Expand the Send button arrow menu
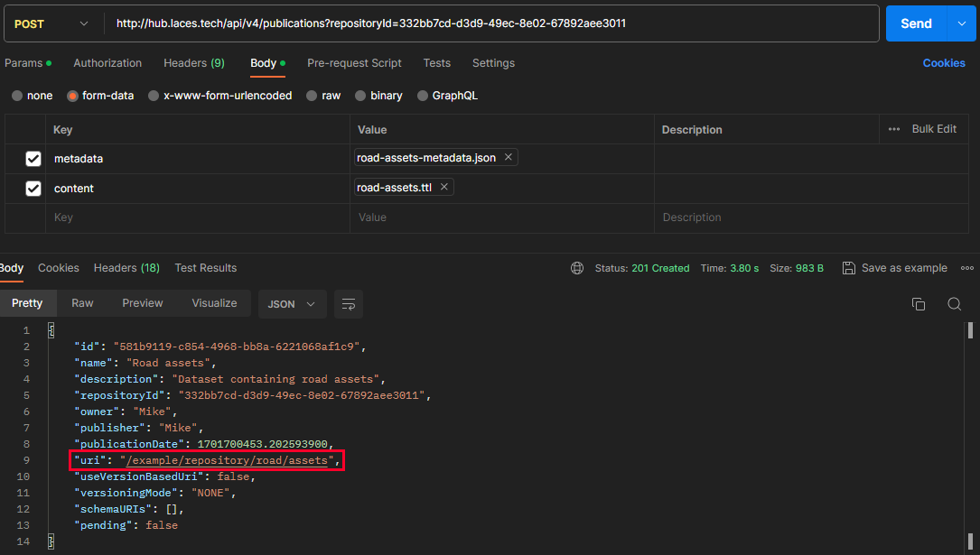Screen dimensions: 980x555 961,23
